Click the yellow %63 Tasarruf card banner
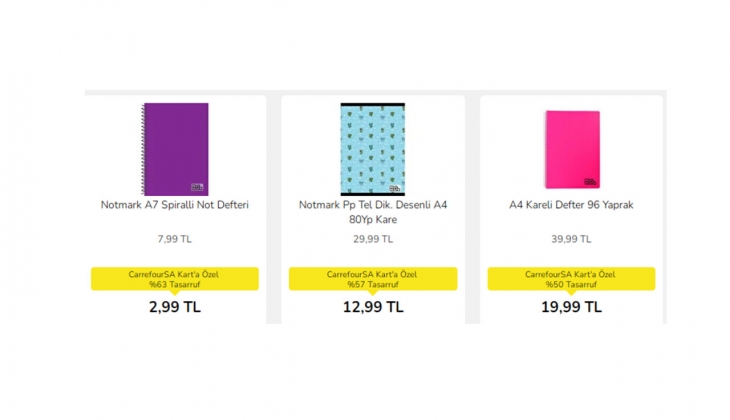Viewport: 730px width, 420px height. (175, 279)
